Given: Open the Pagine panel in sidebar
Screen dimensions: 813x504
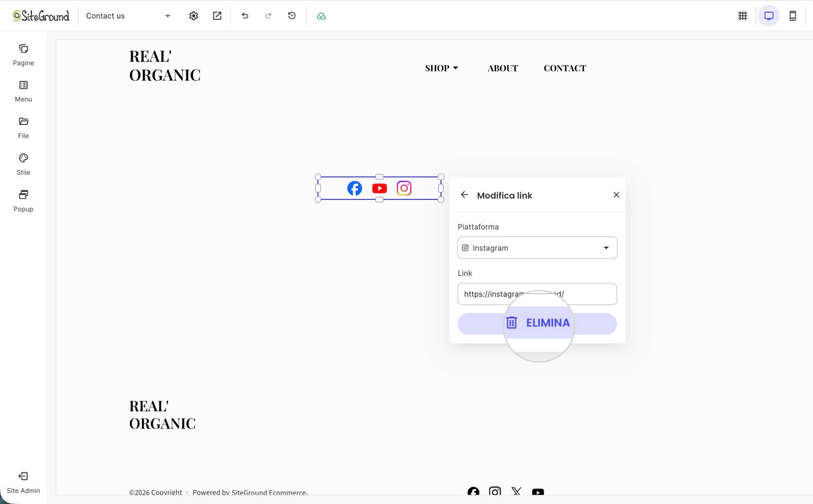Looking at the screenshot, I should click(23, 55).
